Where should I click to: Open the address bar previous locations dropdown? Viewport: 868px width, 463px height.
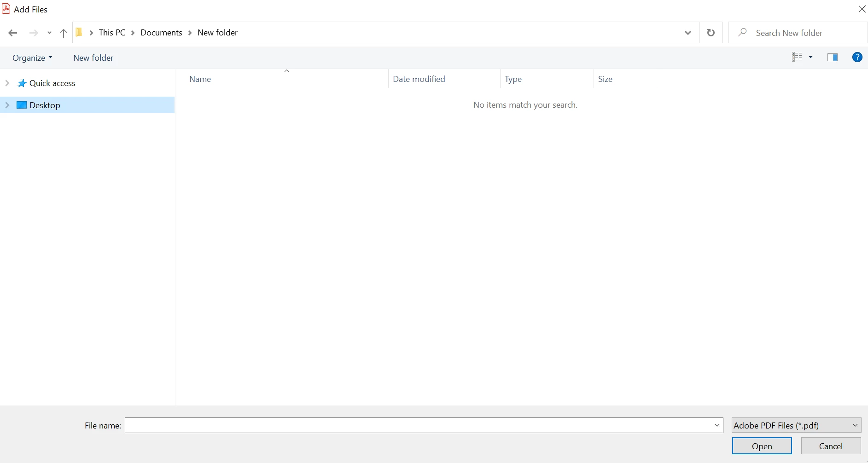688,33
